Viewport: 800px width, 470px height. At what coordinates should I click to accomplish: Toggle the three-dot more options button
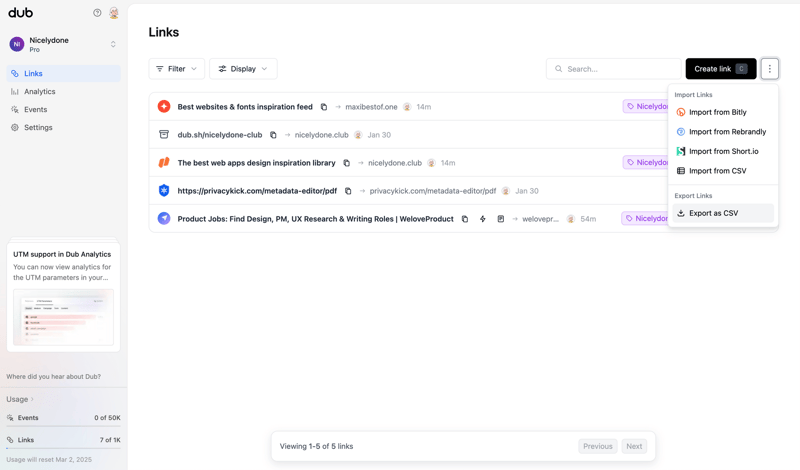click(769, 69)
